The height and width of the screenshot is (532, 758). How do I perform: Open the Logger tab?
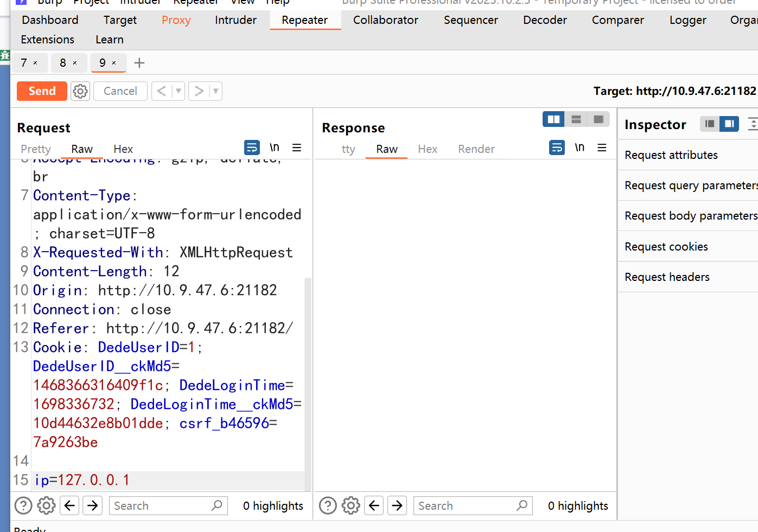pos(687,20)
